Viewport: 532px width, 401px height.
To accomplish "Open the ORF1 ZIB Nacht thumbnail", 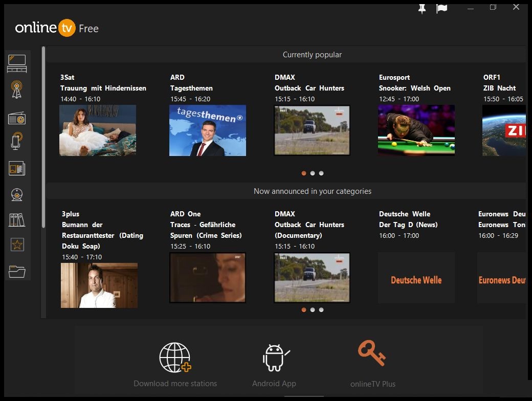I will [x=504, y=130].
